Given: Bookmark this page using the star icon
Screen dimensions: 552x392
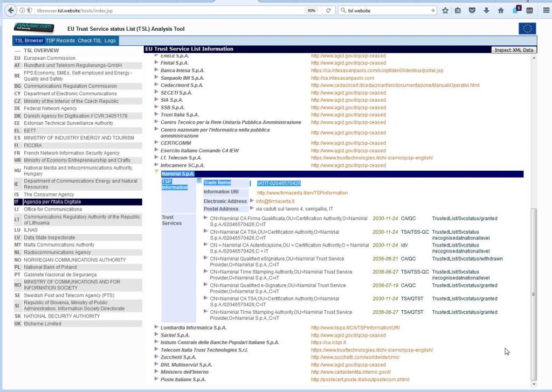Looking at the screenshot, I should [445, 10].
